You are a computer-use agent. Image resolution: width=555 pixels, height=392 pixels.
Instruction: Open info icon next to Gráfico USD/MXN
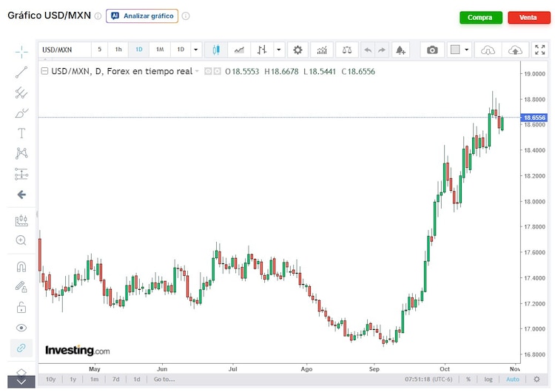pos(98,16)
